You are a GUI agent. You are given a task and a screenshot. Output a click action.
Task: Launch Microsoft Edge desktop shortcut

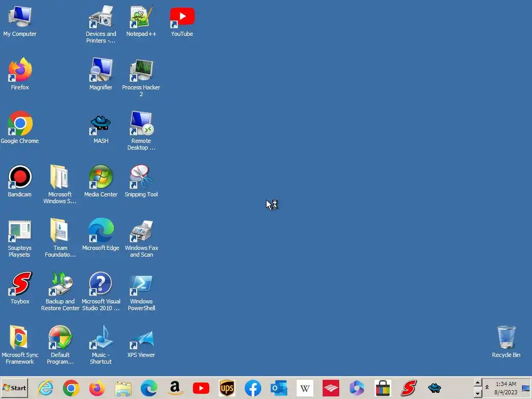click(101, 235)
